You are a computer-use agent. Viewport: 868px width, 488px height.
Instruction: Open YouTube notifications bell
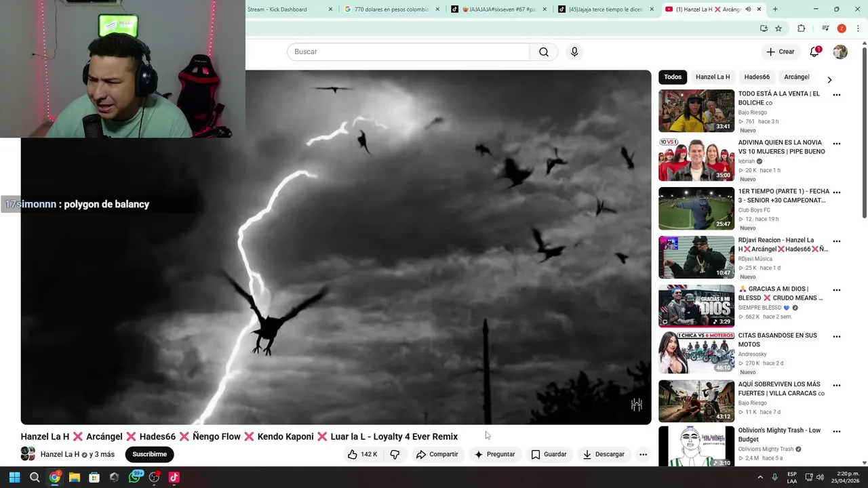pos(815,52)
